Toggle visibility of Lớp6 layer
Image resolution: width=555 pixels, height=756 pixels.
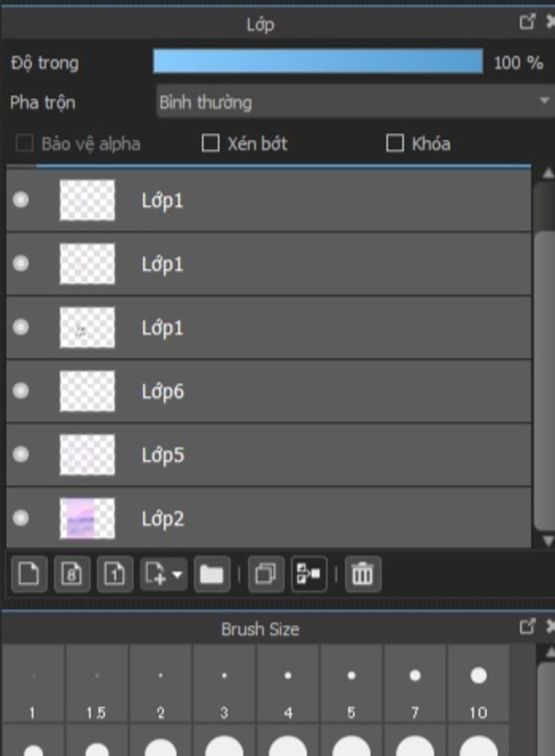[x=21, y=390]
